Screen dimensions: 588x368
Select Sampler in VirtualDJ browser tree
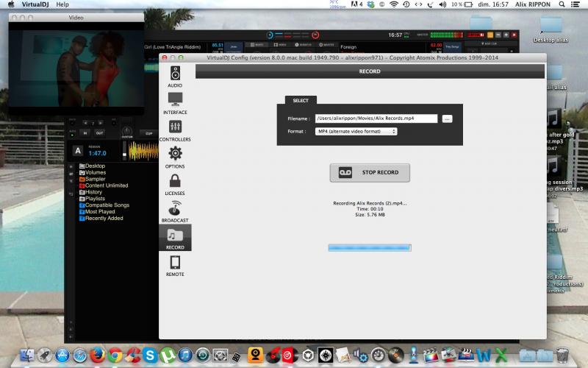click(x=93, y=179)
